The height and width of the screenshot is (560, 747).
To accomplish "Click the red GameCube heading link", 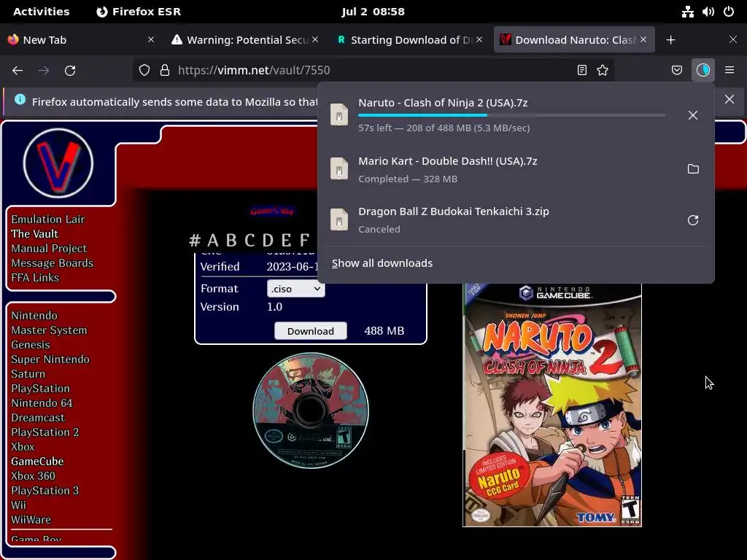I will pos(272,211).
